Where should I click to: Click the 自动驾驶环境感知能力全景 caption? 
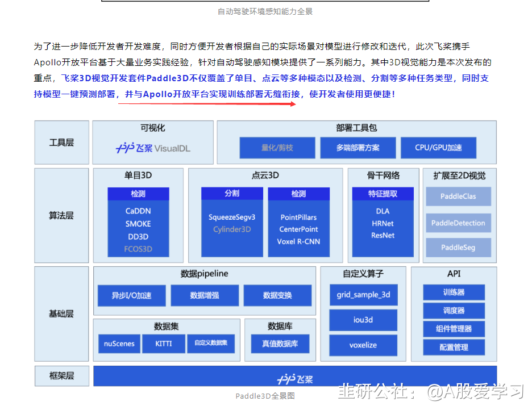tap(265, 12)
